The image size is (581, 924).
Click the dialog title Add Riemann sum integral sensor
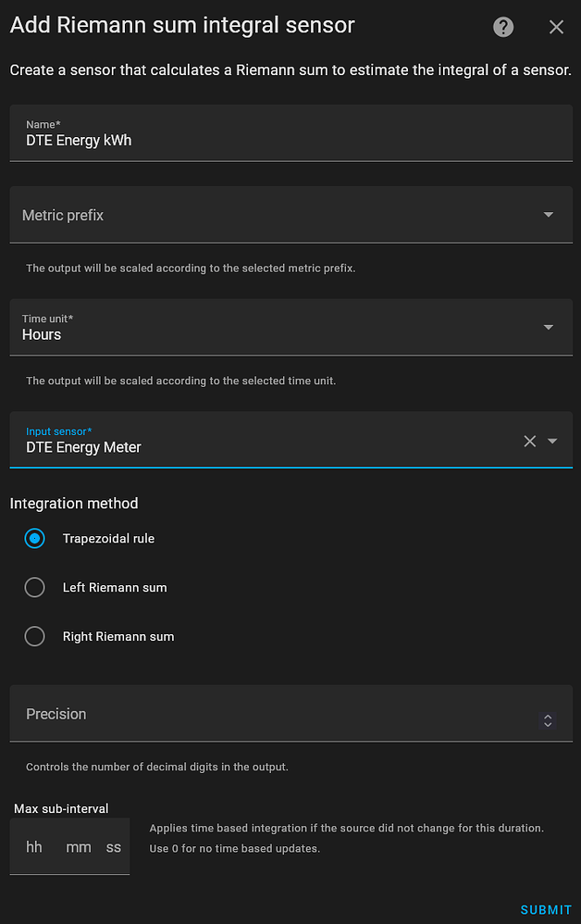(x=181, y=25)
